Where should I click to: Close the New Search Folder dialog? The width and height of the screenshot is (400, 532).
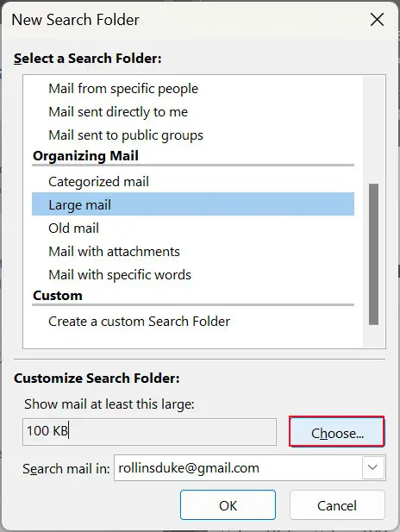[x=377, y=20]
